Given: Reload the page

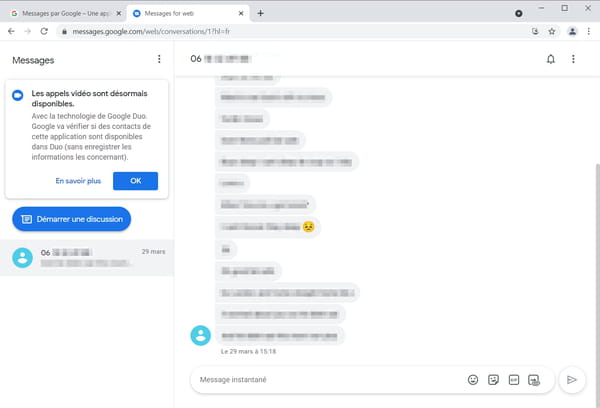Looking at the screenshot, I should coord(44,31).
